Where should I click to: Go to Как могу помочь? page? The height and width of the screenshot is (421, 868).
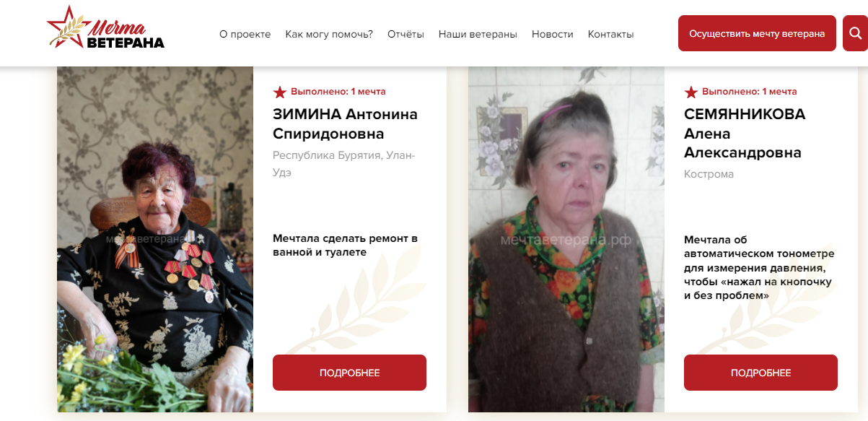pos(329,34)
